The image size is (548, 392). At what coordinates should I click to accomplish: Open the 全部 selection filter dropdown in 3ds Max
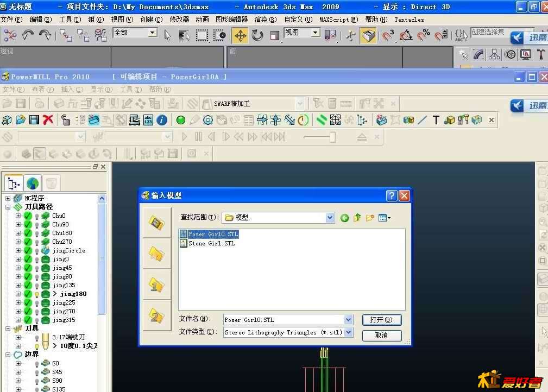(x=153, y=33)
